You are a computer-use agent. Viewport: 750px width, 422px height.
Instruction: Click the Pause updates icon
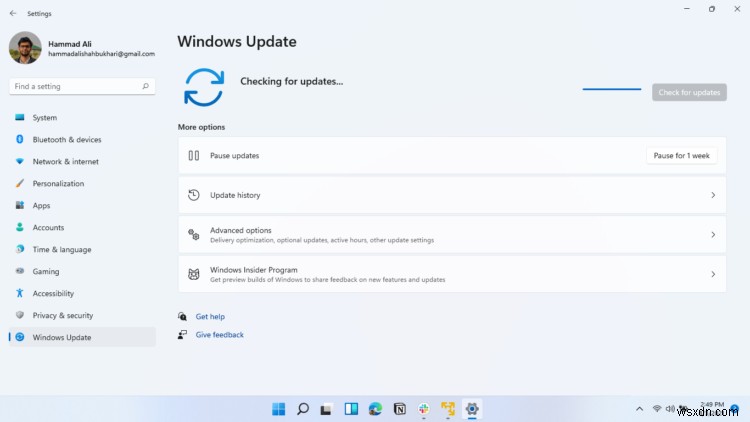click(x=194, y=155)
